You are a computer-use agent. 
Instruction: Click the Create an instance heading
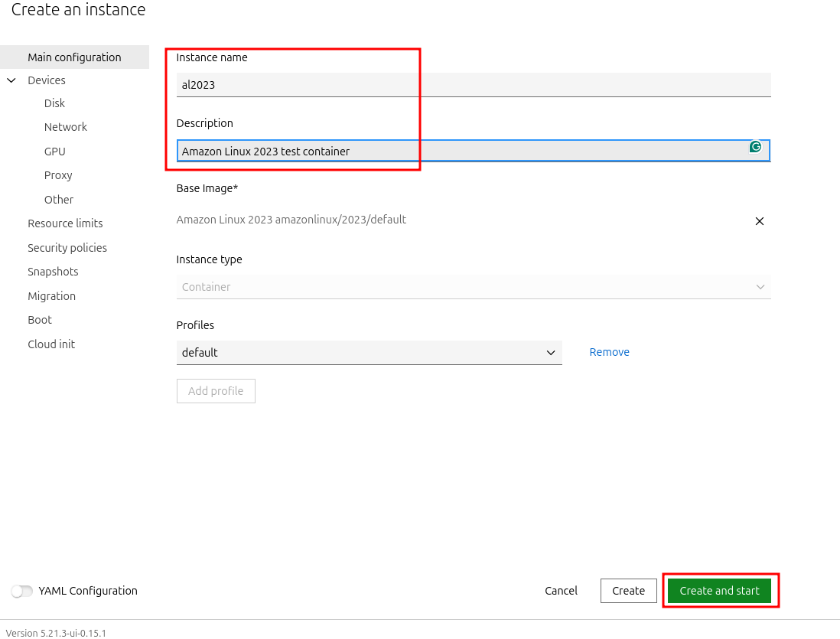(78, 10)
